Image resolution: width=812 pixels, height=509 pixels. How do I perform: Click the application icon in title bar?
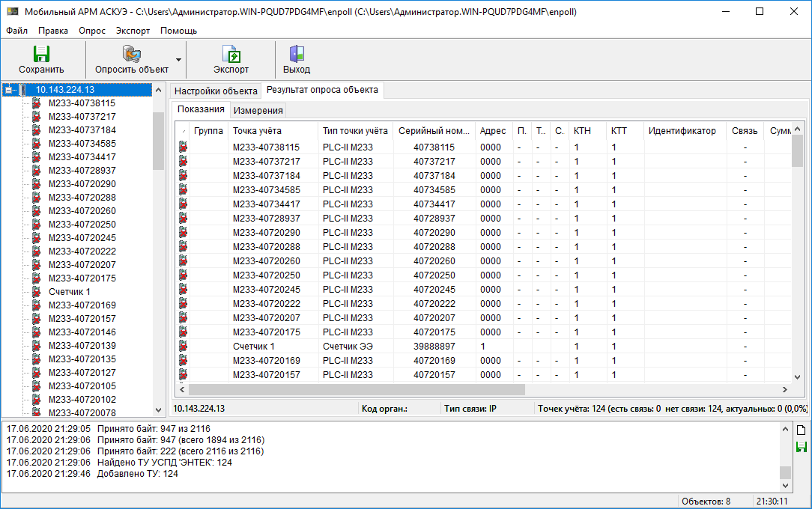coord(13,11)
